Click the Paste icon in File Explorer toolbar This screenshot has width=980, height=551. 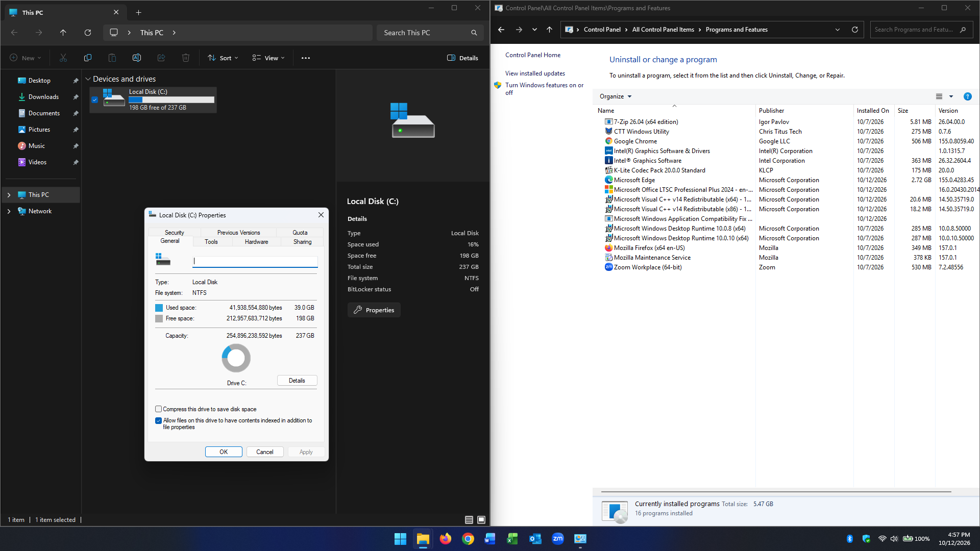coord(112,58)
